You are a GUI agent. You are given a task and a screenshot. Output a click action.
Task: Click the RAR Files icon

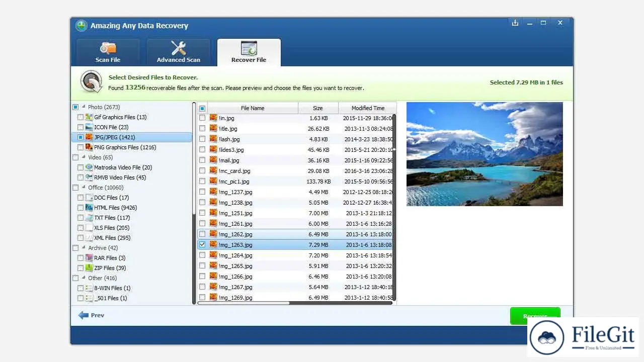pyautogui.click(x=89, y=258)
